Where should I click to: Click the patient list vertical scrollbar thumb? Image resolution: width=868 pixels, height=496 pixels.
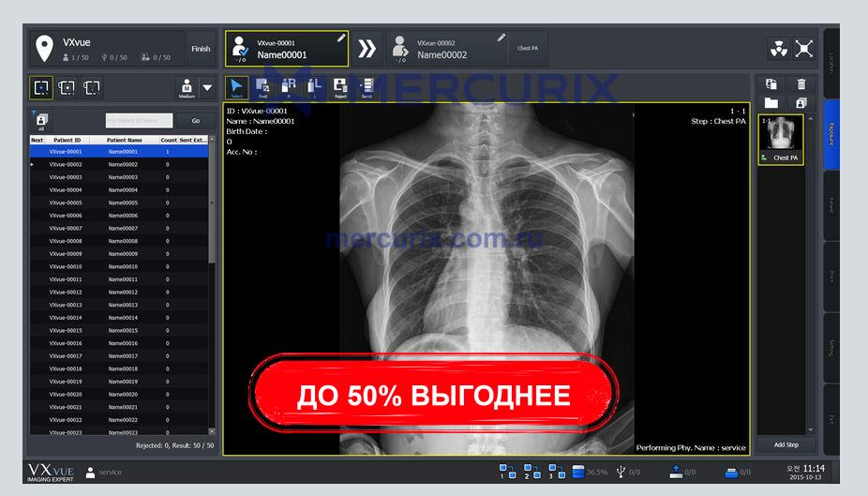tap(212, 203)
